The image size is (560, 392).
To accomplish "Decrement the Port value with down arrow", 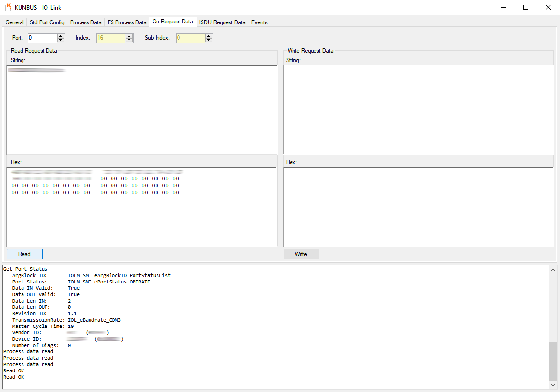I will (61, 40).
